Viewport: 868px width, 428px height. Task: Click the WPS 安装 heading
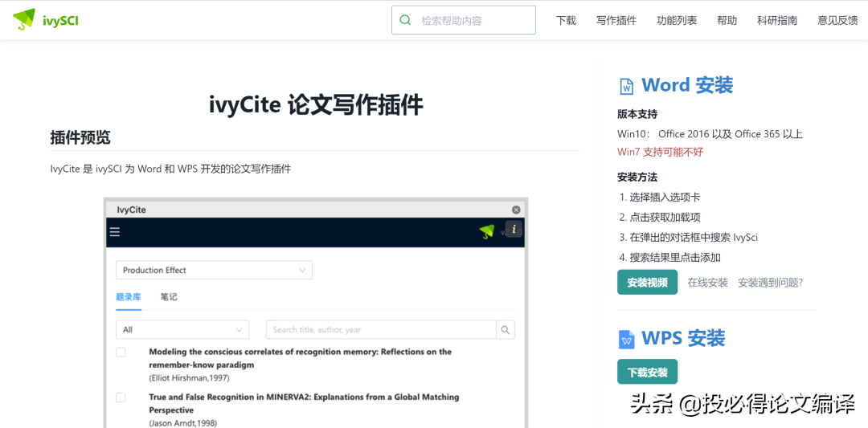click(683, 338)
